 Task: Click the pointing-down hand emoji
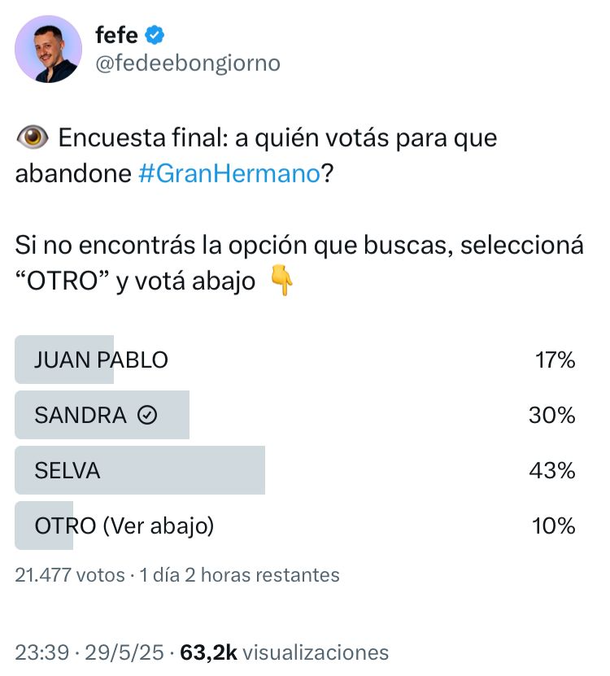click(282, 283)
